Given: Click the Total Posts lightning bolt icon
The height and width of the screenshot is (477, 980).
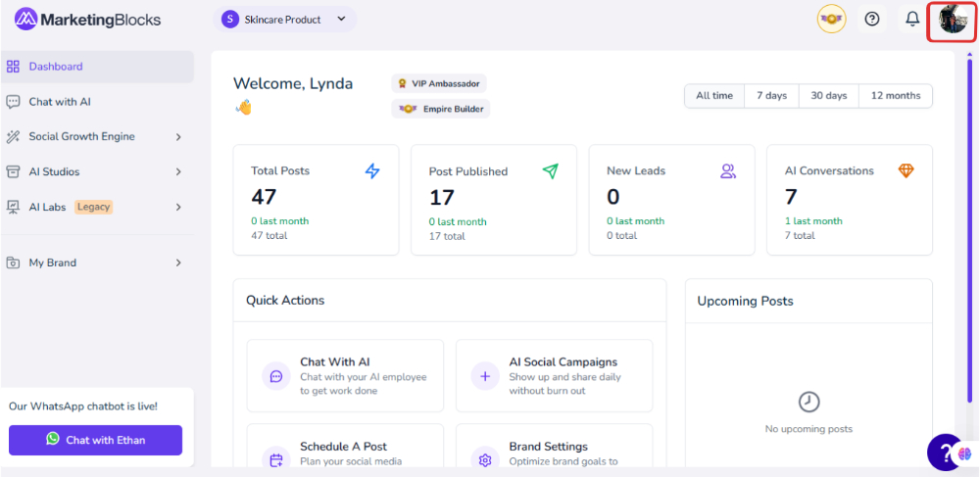Looking at the screenshot, I should pos(372,171).
